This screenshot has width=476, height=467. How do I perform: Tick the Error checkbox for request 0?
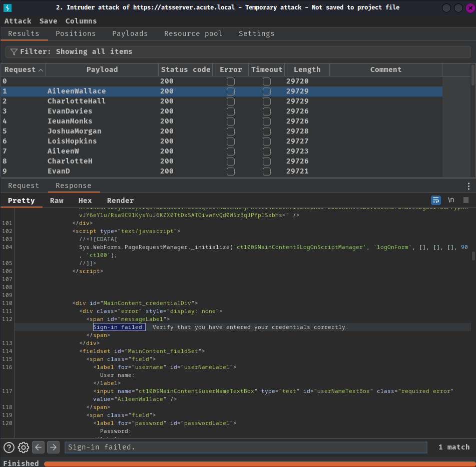(230, 81)
